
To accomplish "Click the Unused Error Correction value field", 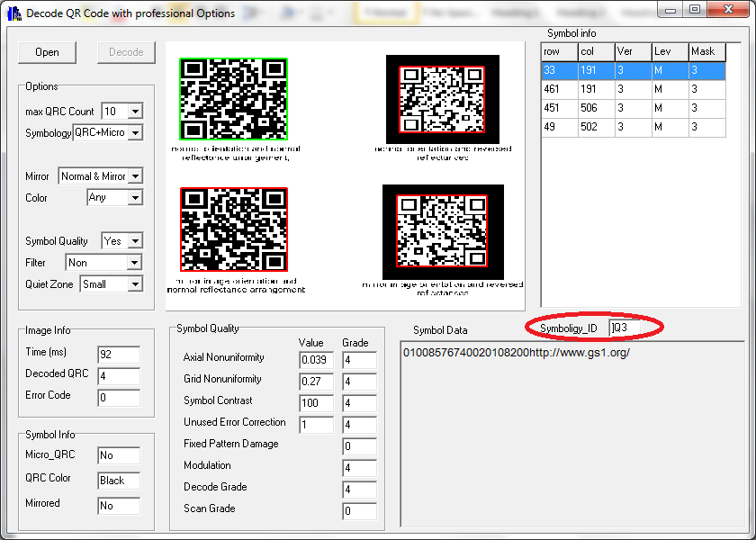I will [316, 424].
